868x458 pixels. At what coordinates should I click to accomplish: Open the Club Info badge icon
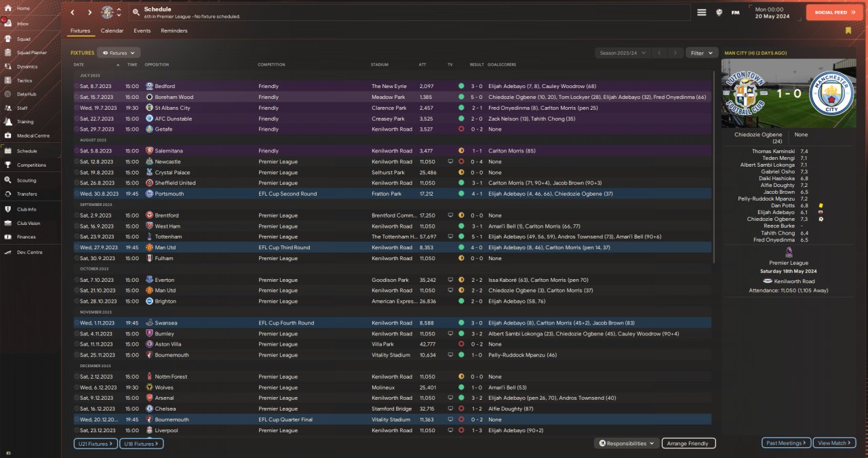coord(7,209)
